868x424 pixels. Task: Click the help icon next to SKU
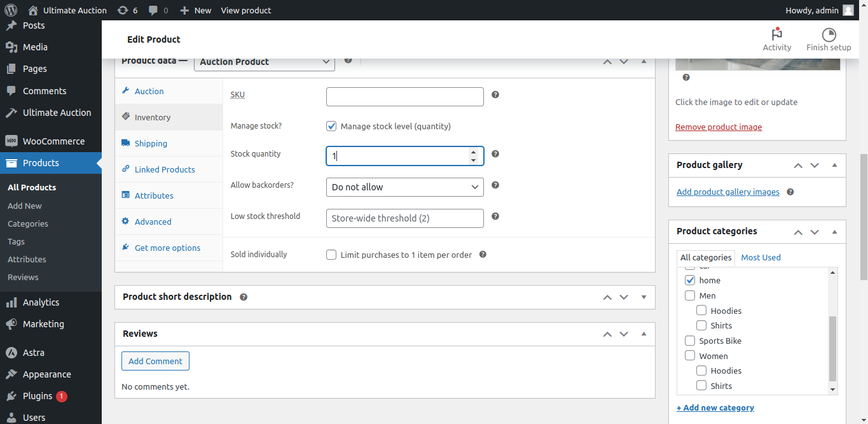(495, 95)
